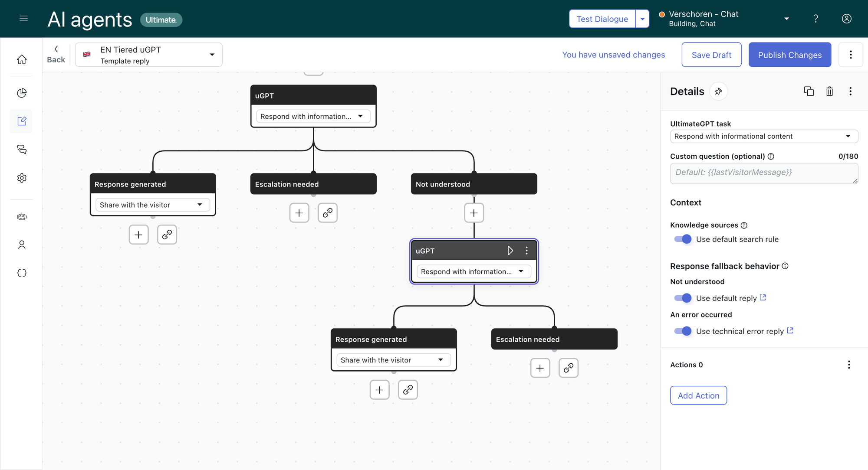The height and width of the screenshot is (470, 868).
Task: Open curly braces icon in sidebar
Action: [x=22, y=273]
